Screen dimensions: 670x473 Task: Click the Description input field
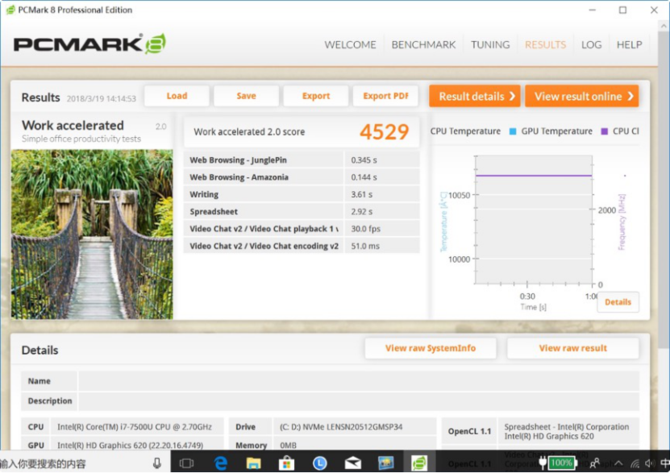coord(359,401)
